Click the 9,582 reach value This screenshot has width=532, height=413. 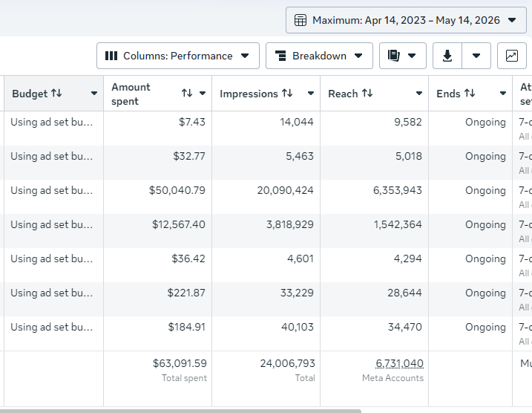(x=408, y=122)
